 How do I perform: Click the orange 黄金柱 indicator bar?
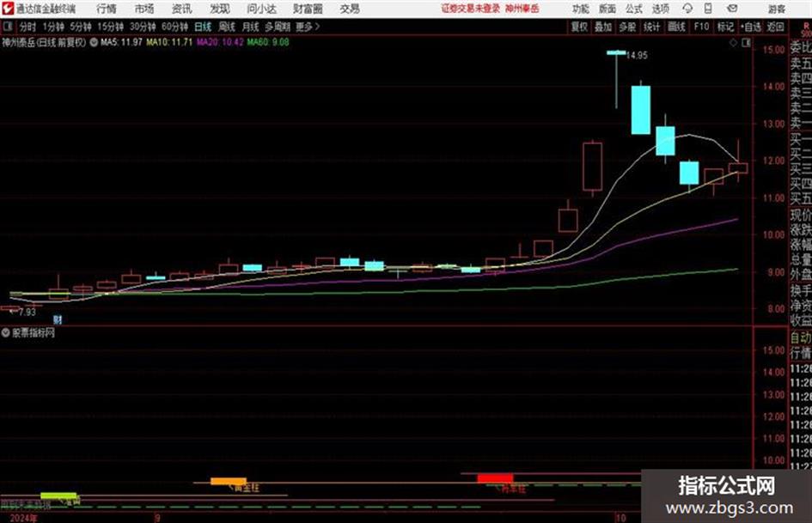pos(229,481)
